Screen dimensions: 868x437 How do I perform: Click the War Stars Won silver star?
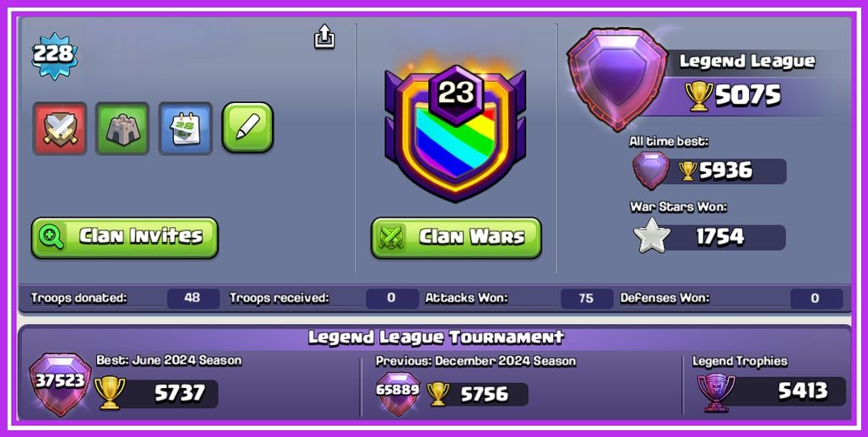coord(652,236)
